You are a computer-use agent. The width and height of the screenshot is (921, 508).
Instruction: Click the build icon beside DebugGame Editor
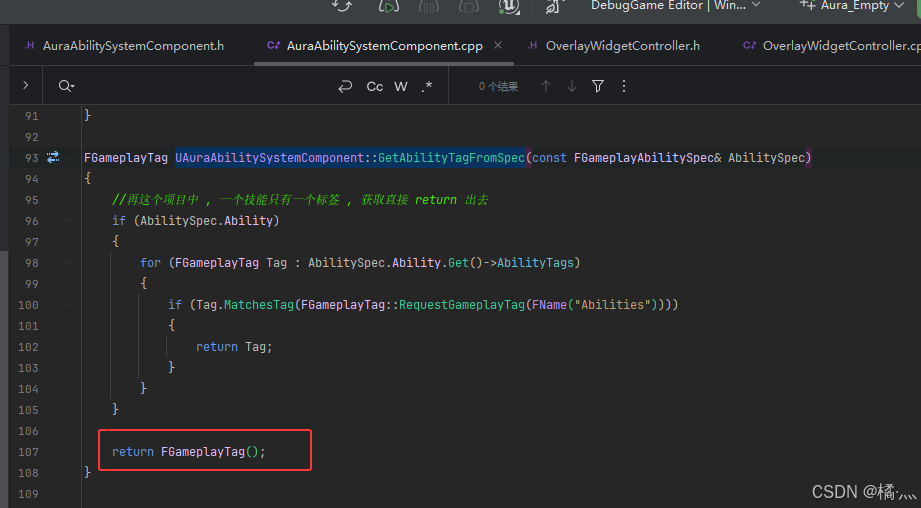[553, 6]
